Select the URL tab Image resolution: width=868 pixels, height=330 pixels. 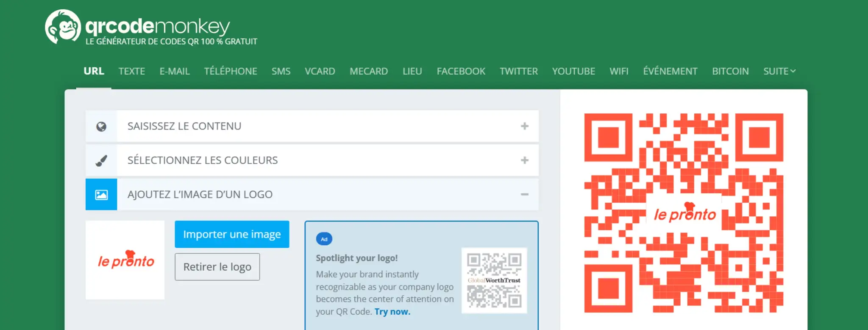[x=94, y=71]
